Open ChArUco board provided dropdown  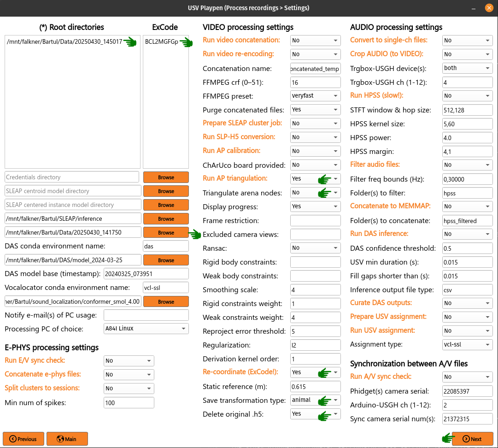[315, 165]
